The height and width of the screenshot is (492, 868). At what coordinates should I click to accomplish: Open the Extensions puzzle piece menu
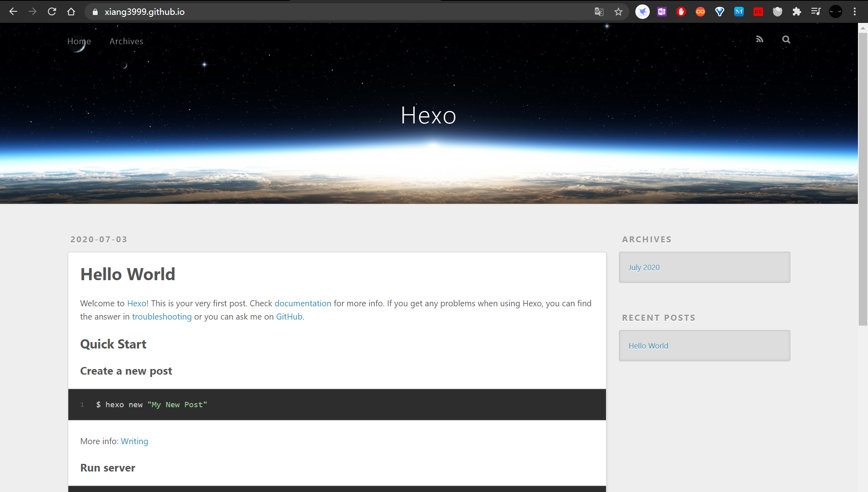pos(796,12)
